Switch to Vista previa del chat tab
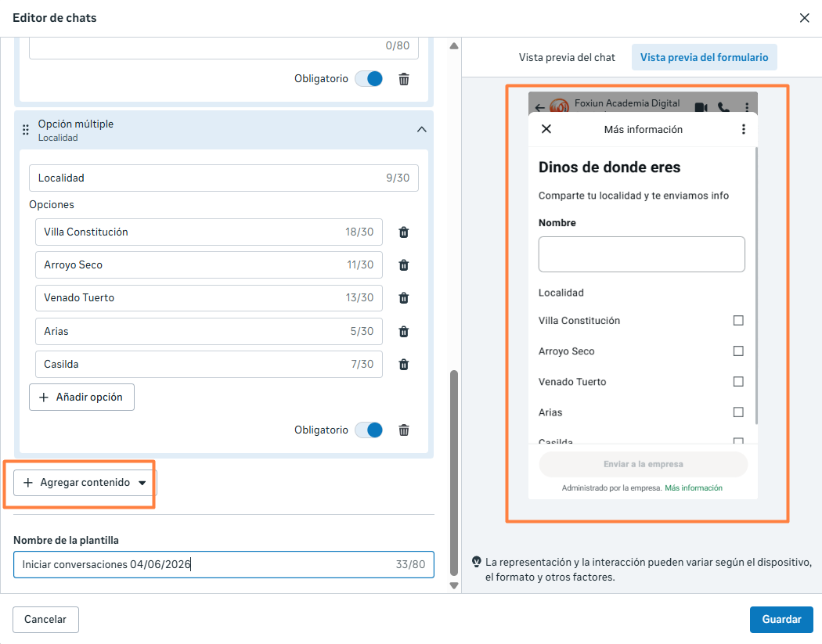The height and width of the screenshot is (644, 822). (567, 58)
